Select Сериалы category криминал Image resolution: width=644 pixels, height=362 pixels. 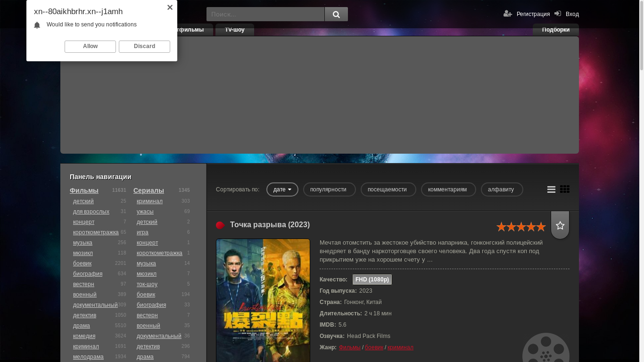pyautogui.click(x=149, y=201)
